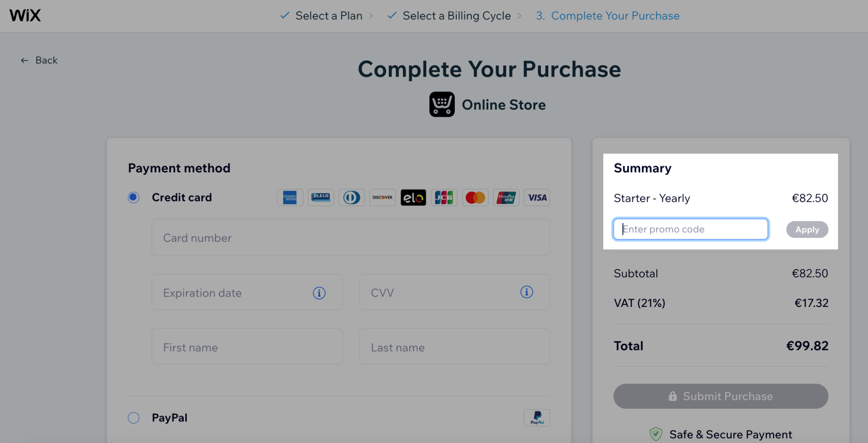Click the Wix logo
The width and height of the screenshot is (868, 443).
pyautogui.click(x=25, y=15)
